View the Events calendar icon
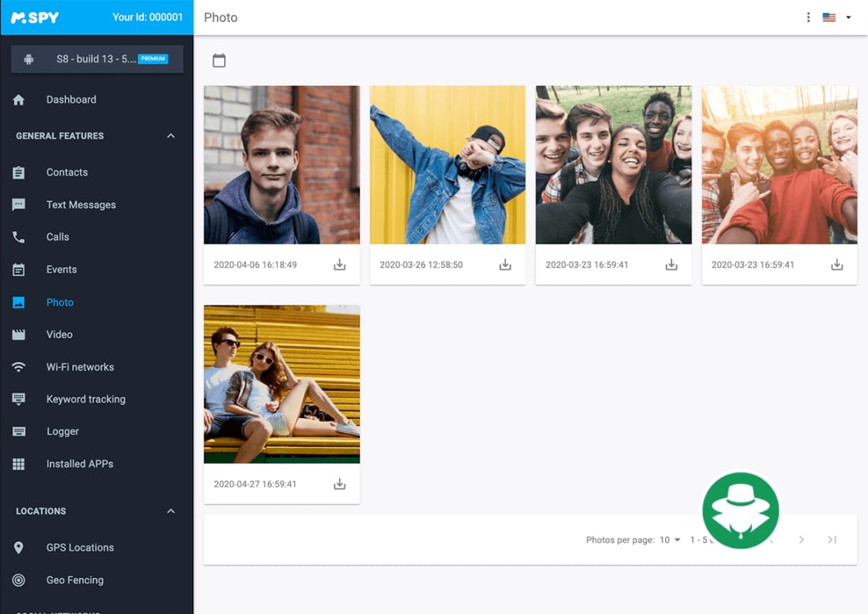This screenshot has width=868, height=614. coord(61,269)
